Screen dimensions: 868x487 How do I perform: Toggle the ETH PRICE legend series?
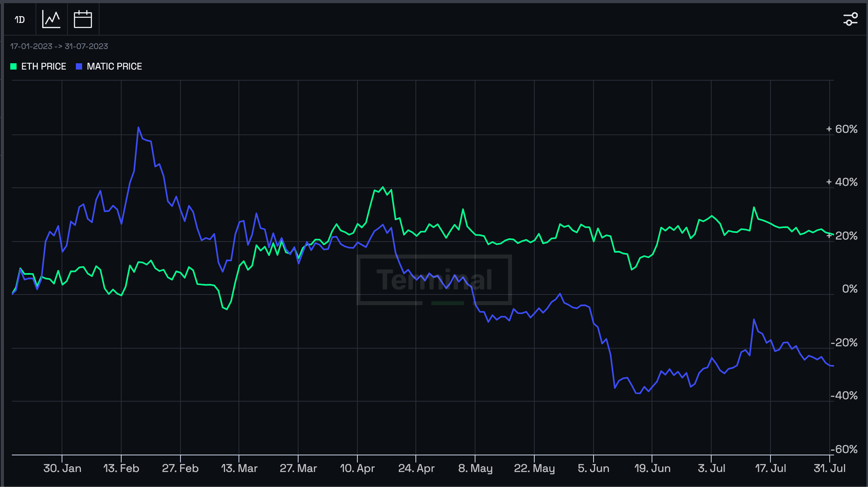pos(38,66)
